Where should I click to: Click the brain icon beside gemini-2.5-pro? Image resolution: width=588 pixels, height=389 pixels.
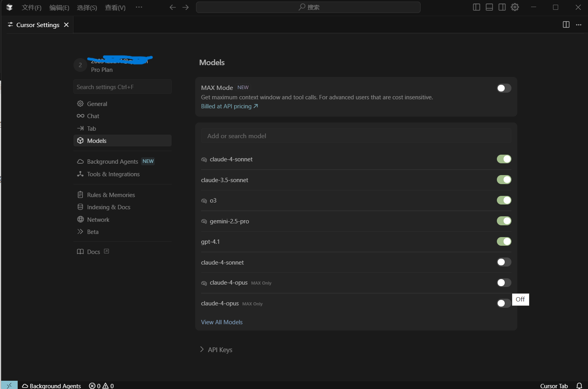204,221
